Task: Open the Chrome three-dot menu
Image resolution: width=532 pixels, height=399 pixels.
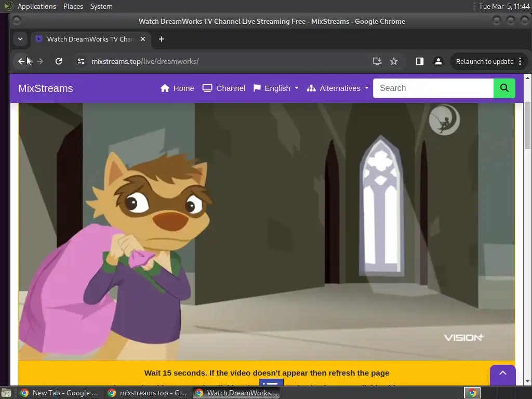Action: click(x=520, y=61)
